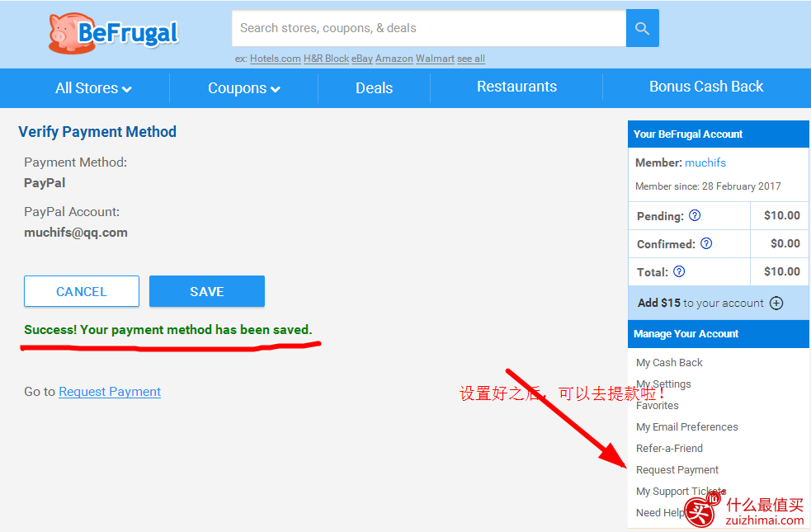Click the see all stores link
The image size is (811, 532).
click(x=470, y=59)
